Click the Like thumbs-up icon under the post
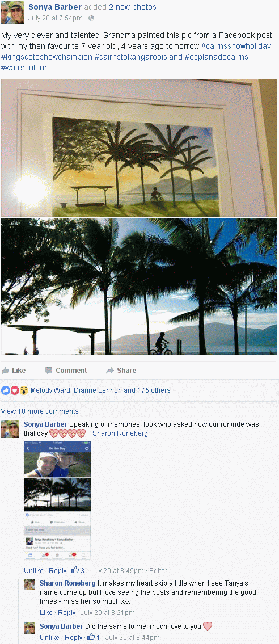This screenshot has width=279, height=644. [x=5, y=370]
